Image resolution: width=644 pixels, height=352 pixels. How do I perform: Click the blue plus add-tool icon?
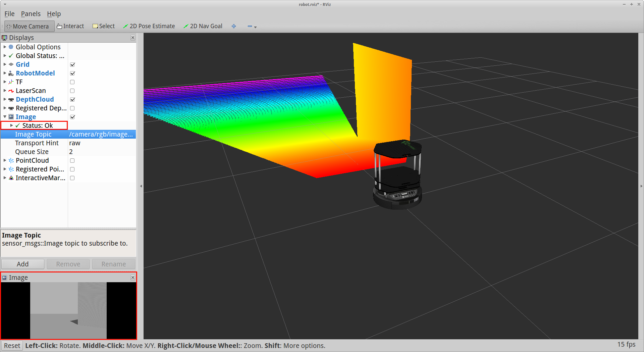tap(234, 26)
